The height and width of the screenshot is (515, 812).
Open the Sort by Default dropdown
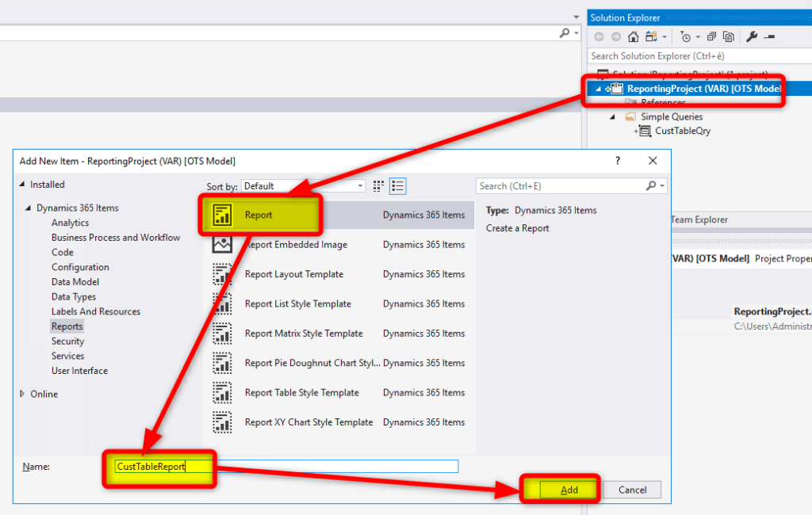[x=304, y=186]
